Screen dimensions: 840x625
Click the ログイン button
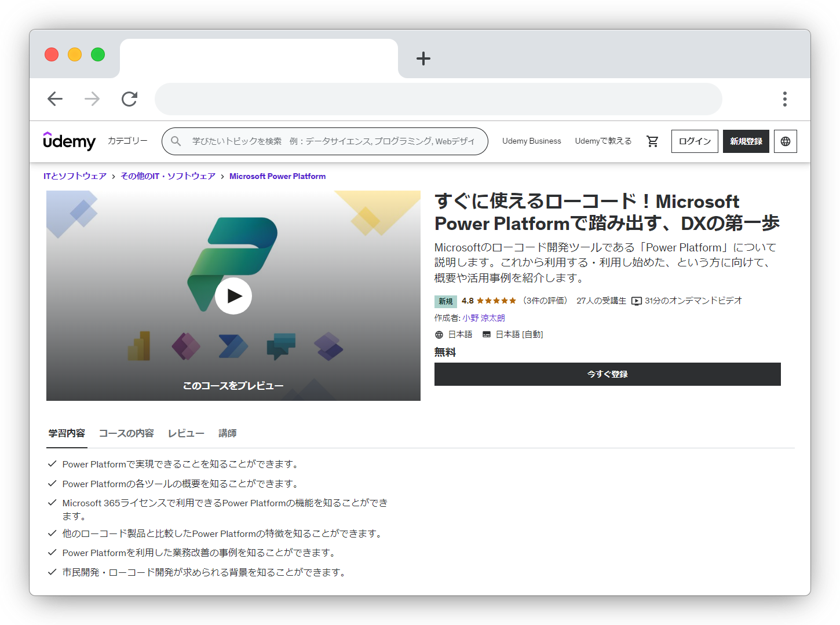(x=695, y=141)
